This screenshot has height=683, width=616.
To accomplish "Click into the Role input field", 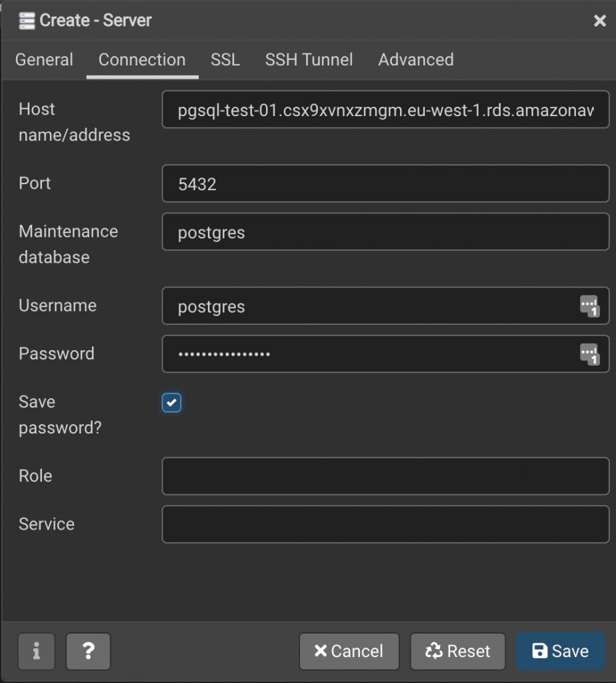I will coord(385,476).
